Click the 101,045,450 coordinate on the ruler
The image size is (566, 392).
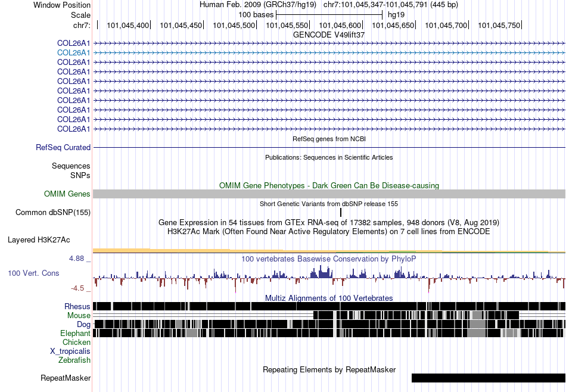pos(181,25)
